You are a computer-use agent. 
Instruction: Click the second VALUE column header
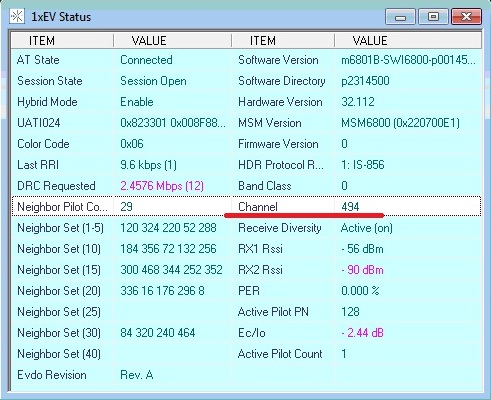click(408, 41)
